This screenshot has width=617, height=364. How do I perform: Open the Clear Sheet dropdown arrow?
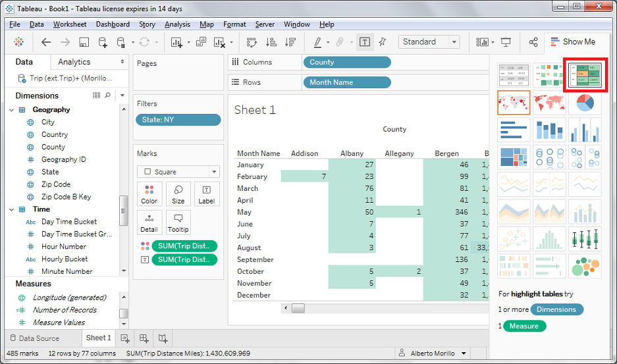(231, 42)
